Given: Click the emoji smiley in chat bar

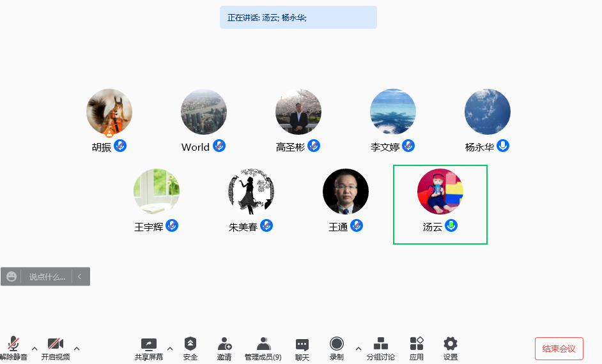Looking at the screenshot, I should tap(12, 277).
